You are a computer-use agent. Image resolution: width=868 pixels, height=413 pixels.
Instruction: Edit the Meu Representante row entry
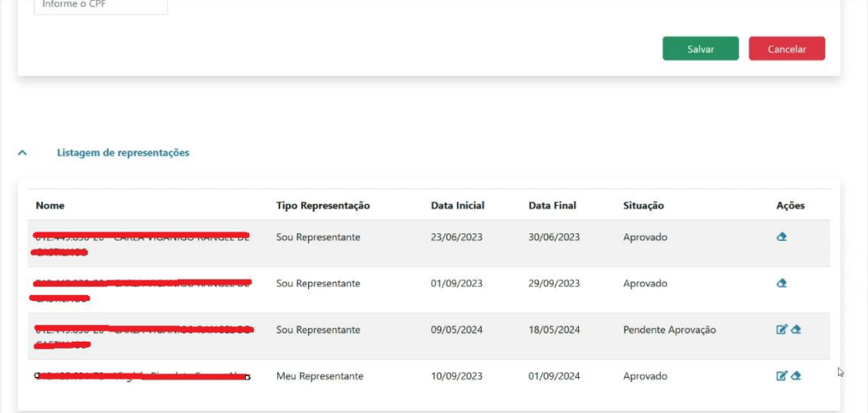pyautogui.click(x=781, y=376)
